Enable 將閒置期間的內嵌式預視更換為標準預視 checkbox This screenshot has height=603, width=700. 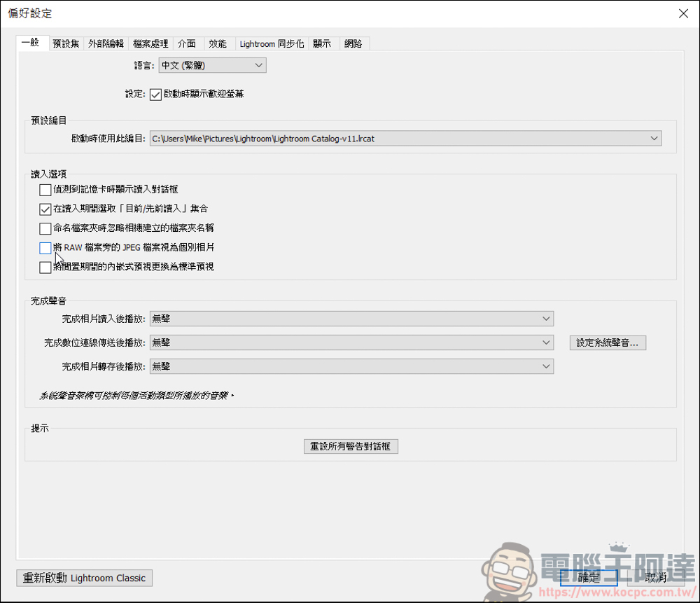tap(45, 267)
